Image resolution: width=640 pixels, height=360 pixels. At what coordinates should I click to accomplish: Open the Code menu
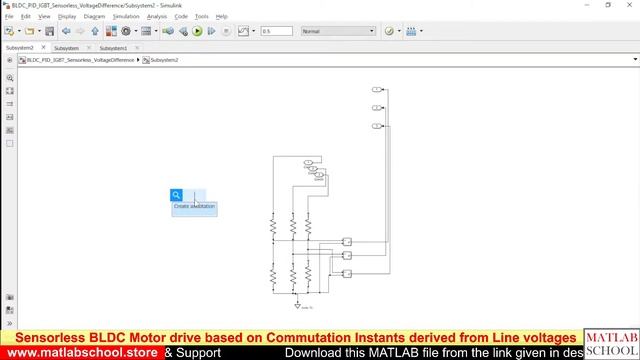[181, 16]
